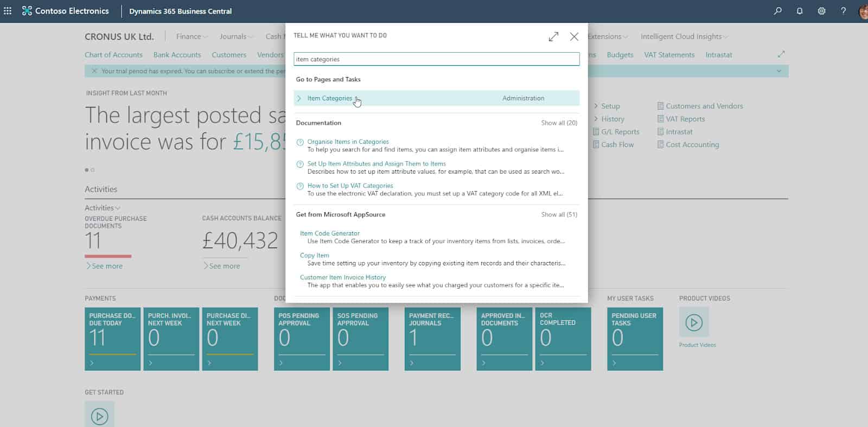Expand the Tell Me dialog to full size

[x=553, y=36]
